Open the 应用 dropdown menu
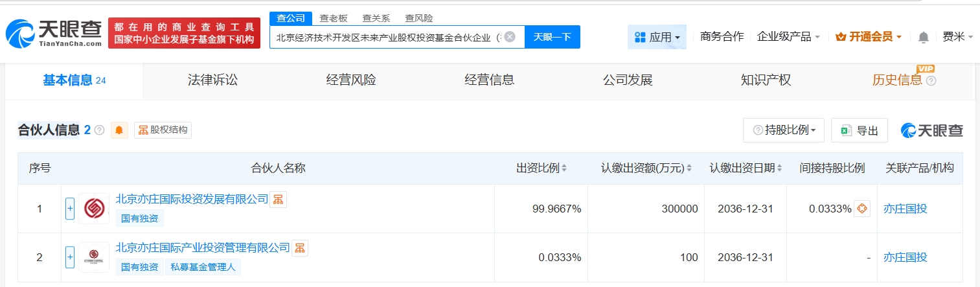 click(x=657, y=37)
